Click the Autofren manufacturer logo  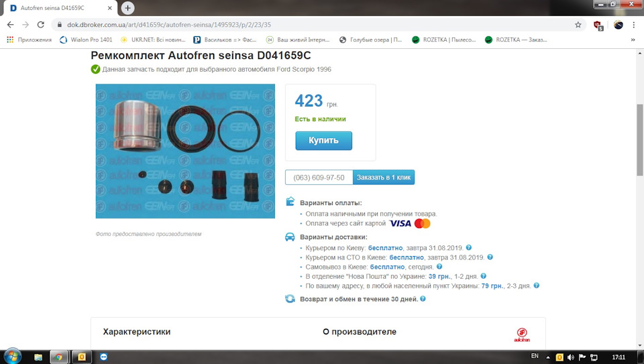[x=522, y=335]
